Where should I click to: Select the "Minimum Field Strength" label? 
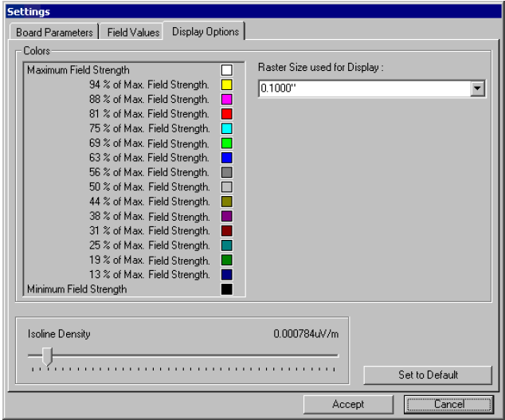pos(77,289)
